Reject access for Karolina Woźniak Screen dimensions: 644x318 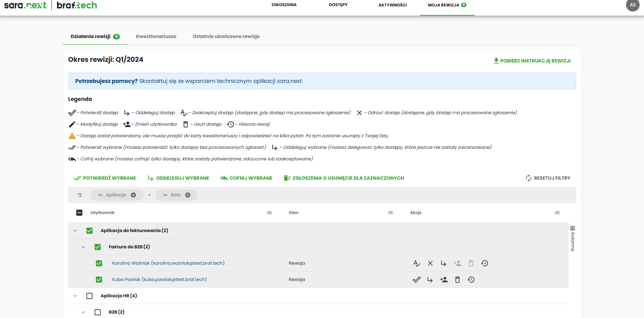[430, 263]
